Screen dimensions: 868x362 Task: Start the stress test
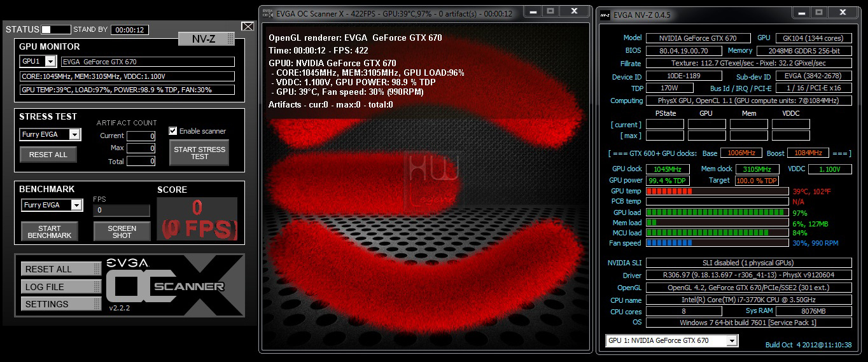tap(200, 153)
